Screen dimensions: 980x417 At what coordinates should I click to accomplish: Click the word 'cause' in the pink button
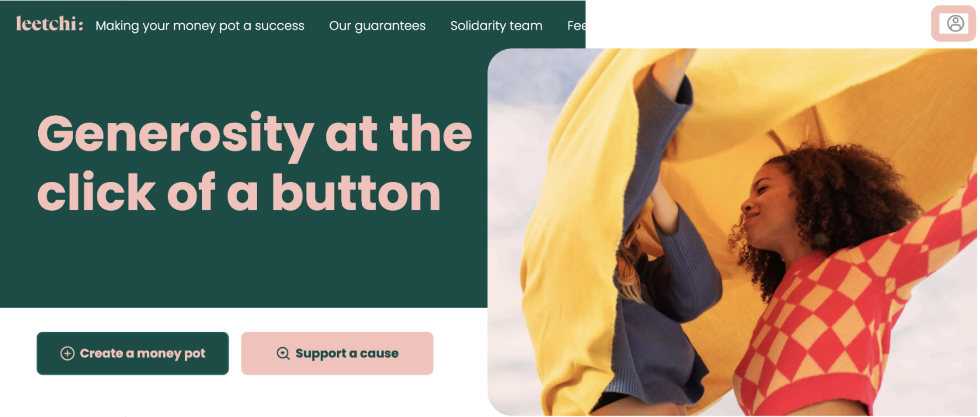pos(379,353)
